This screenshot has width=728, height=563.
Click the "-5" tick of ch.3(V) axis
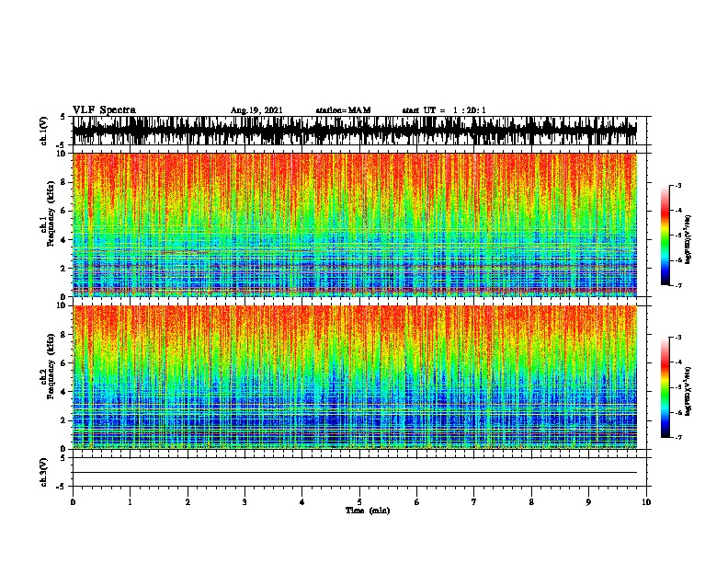[x=62, y=487]
